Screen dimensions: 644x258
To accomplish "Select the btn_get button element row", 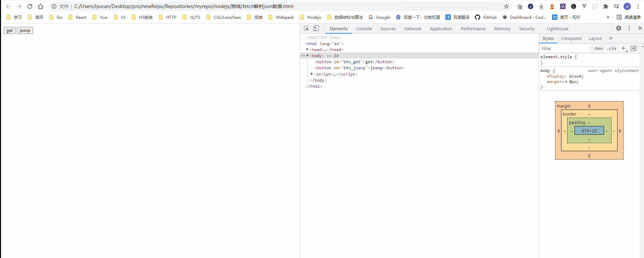I will click(x=354, y=62).
